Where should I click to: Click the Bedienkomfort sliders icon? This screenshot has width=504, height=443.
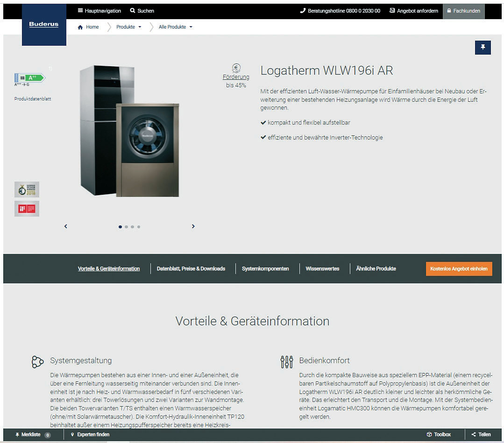287,362
